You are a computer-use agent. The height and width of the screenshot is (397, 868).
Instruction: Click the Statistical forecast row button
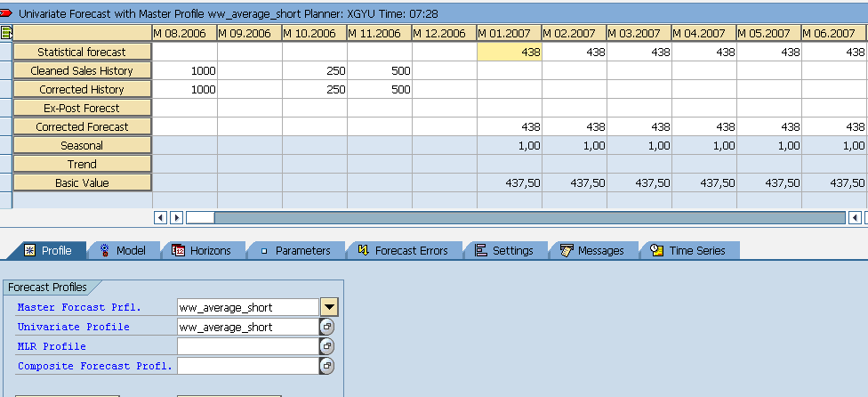click(82, 53)
